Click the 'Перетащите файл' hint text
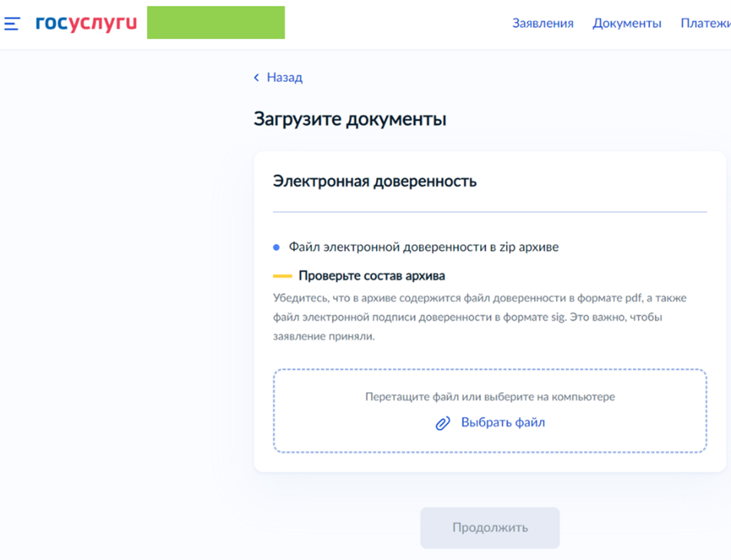Viewport: 731px width, 560px height. (489, 397)
